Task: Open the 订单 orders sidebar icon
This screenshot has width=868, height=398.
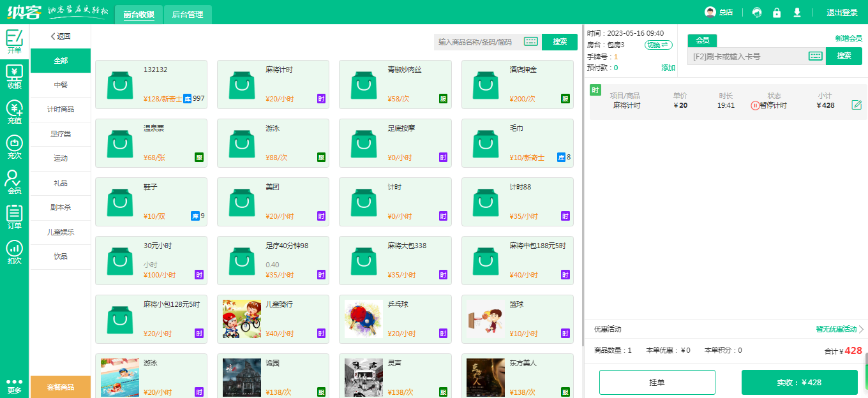Action: (14, 217)
